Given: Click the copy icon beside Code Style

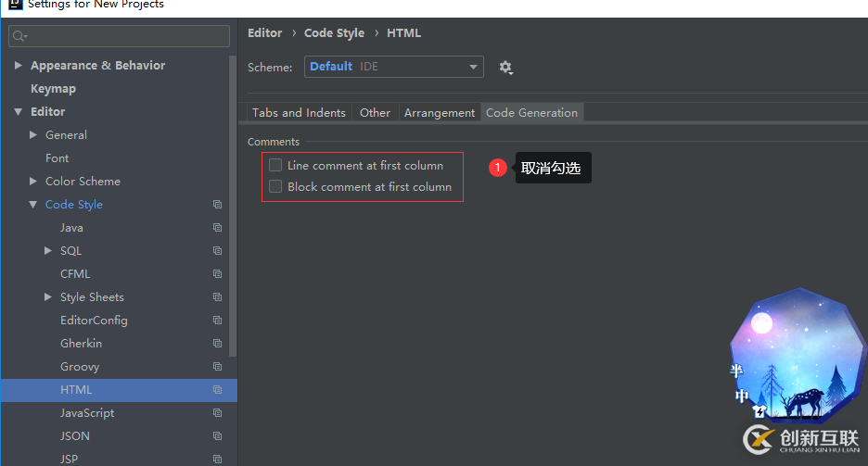Looking at the screenshot, I should coord(217,205).
